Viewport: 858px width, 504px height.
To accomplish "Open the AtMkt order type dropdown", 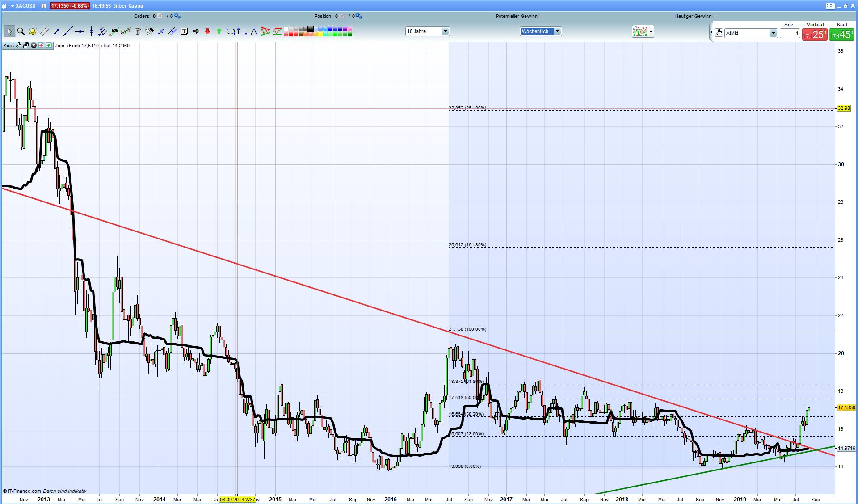I will pyautogui.click(x=773, y=33).
